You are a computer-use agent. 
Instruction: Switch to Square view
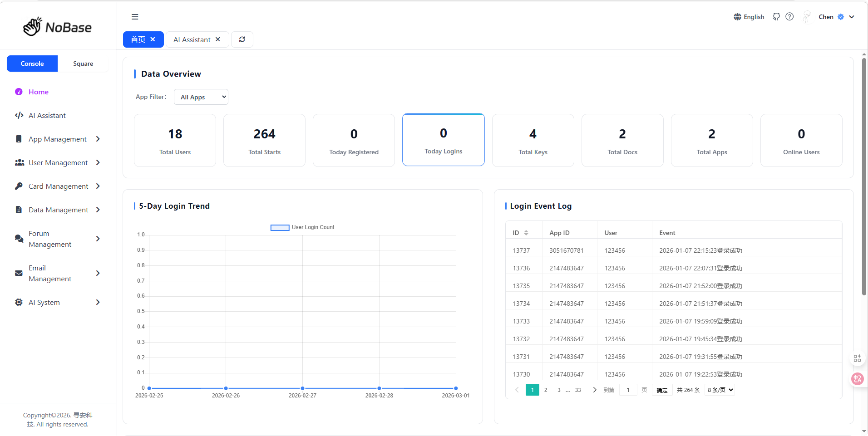pos(83,64)
